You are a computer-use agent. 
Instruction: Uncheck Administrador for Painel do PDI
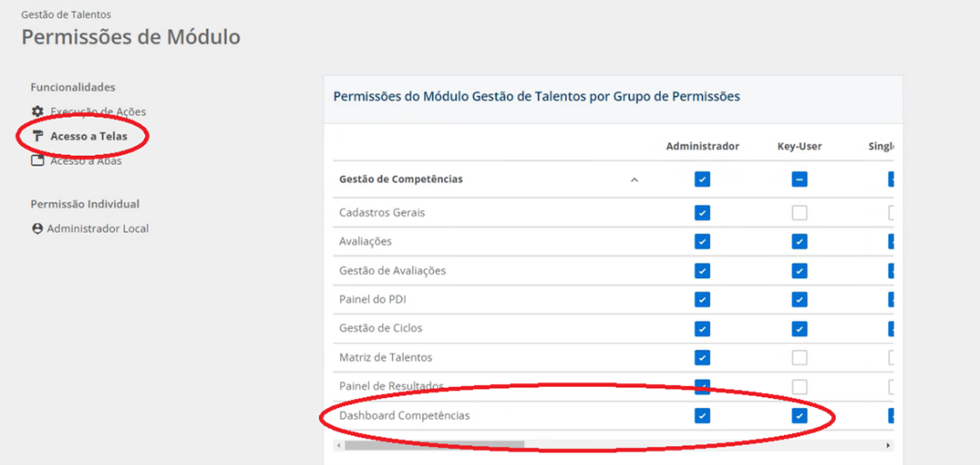click(x=702, y=299)
